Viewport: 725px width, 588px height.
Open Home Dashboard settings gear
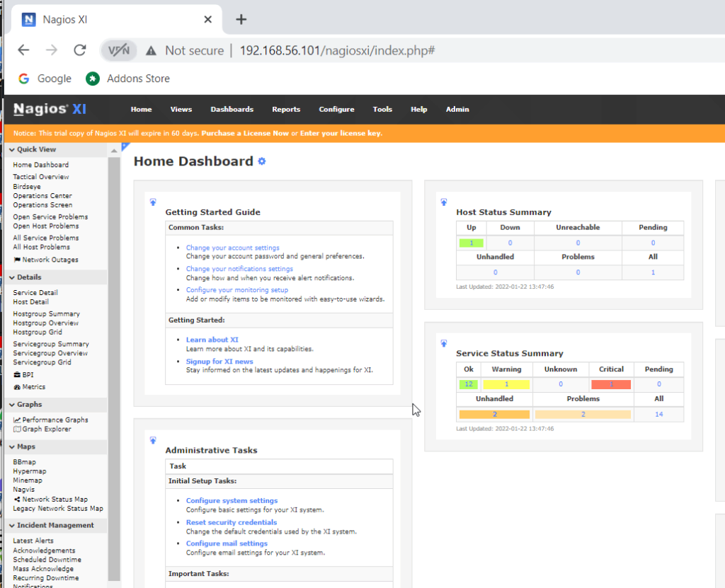tap(262, 161)
